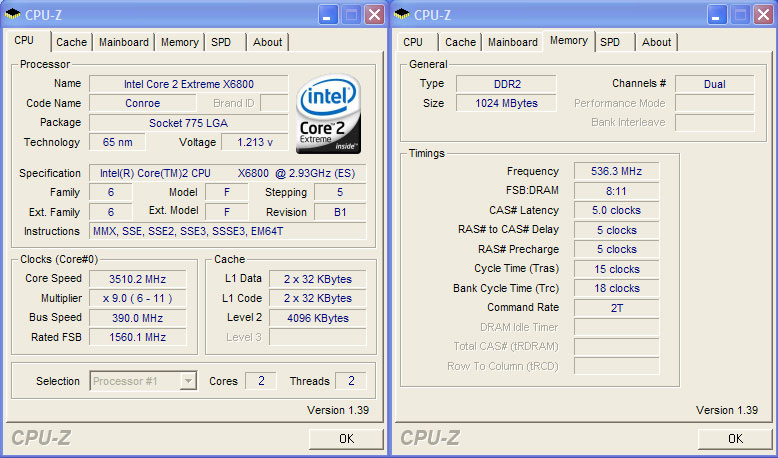Close the left CPU-Z window
778x458 pixels.
(x=375, y=15)
